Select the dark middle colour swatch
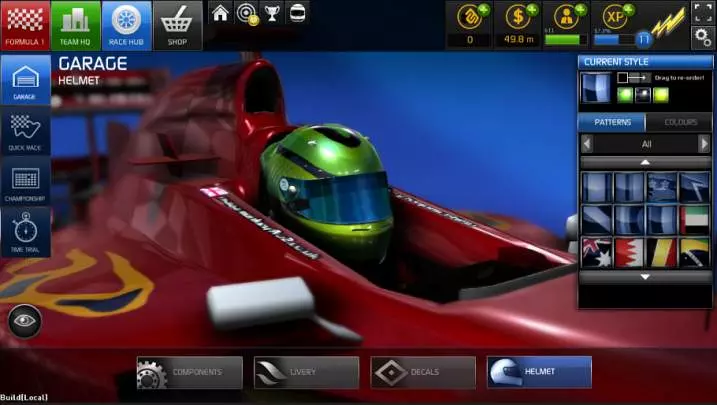The height and width of the screenshot is (405, 717). coord(642,95)
